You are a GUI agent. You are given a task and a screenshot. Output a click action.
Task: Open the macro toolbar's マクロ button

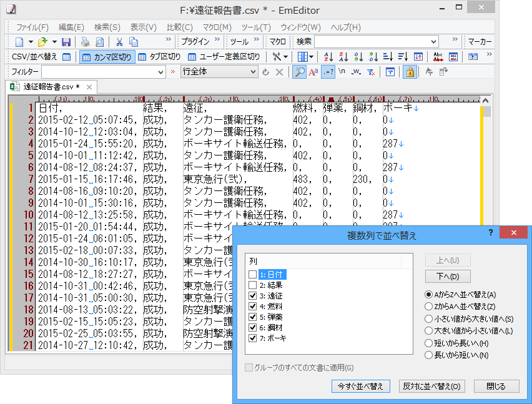[275, 42]
